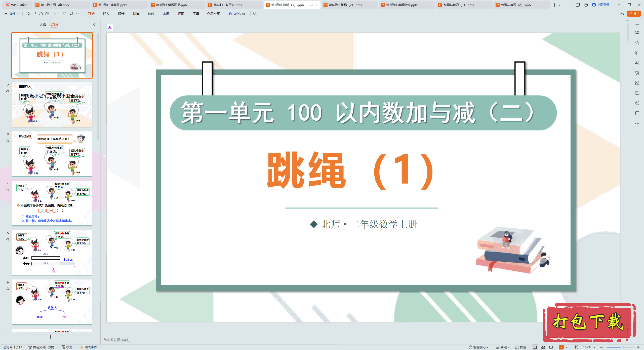
Task: Click the search magnifier icon in the ribbon
Action: tap(255, 14)
